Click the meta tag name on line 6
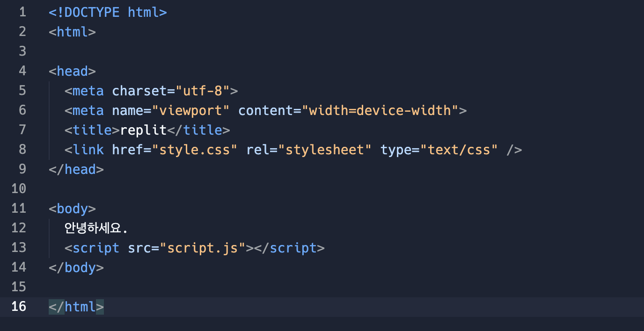644x331 pixels. [x=88, y=110]
